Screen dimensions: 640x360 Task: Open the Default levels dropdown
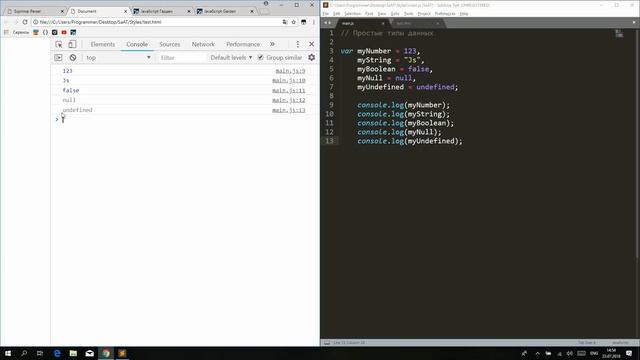click(231, 58)
